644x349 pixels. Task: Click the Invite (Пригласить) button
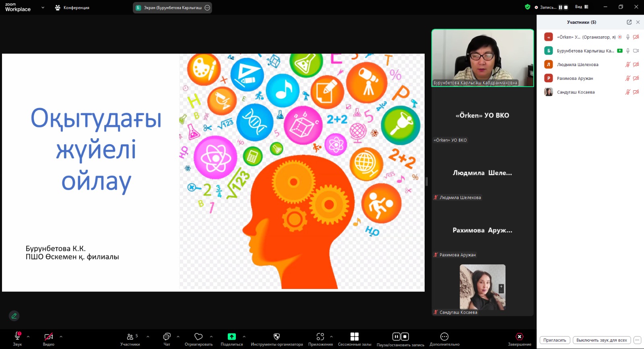coord(555,340)
